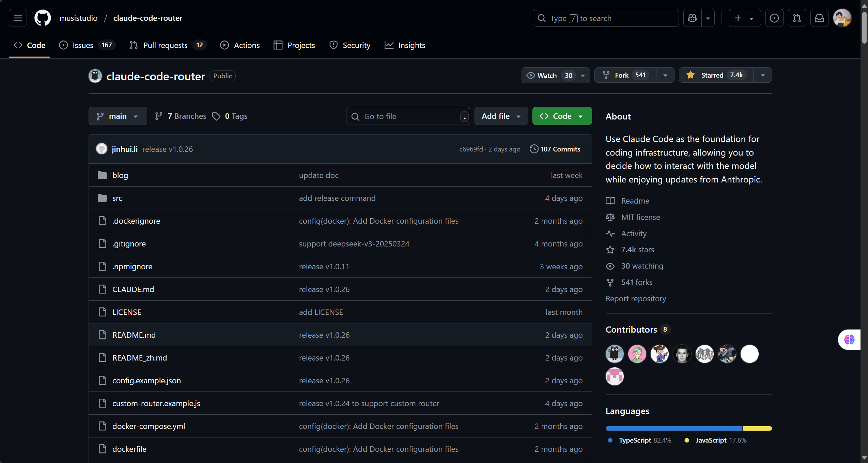Viewport: 868px width, 463px height.
Task: Open the notifications inbox icon
Action: pos(819,18)
